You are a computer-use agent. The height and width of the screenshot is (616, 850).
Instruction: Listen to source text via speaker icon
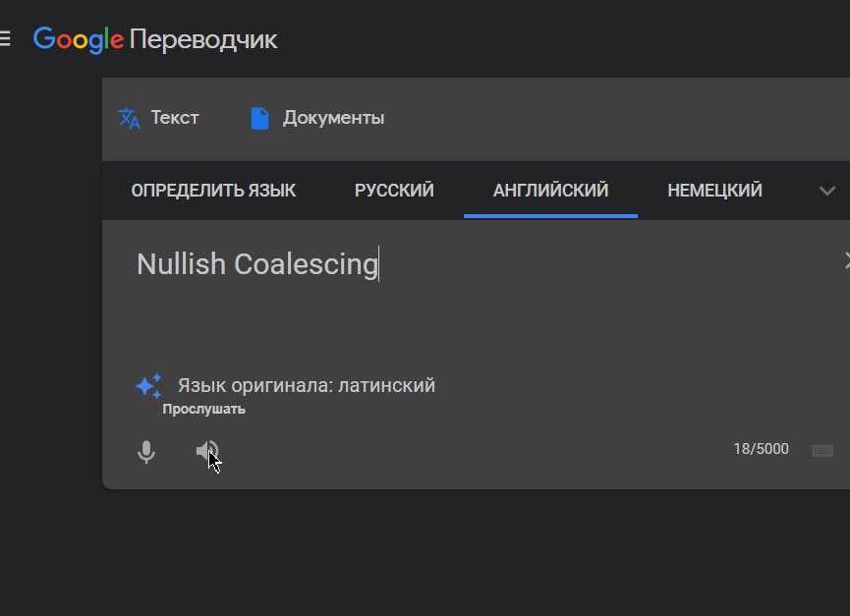point(207,451)
